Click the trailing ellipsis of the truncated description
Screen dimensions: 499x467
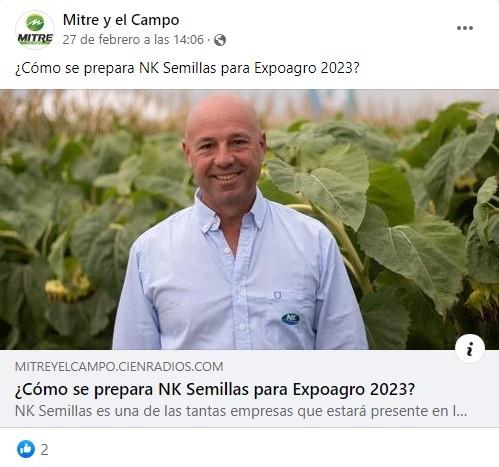(x=460, y=412)
